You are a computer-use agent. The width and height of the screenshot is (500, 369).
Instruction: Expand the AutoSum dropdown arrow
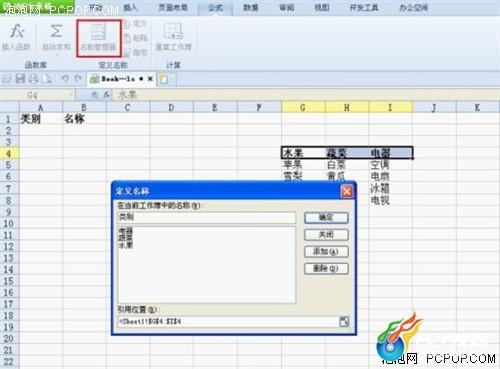56,54
